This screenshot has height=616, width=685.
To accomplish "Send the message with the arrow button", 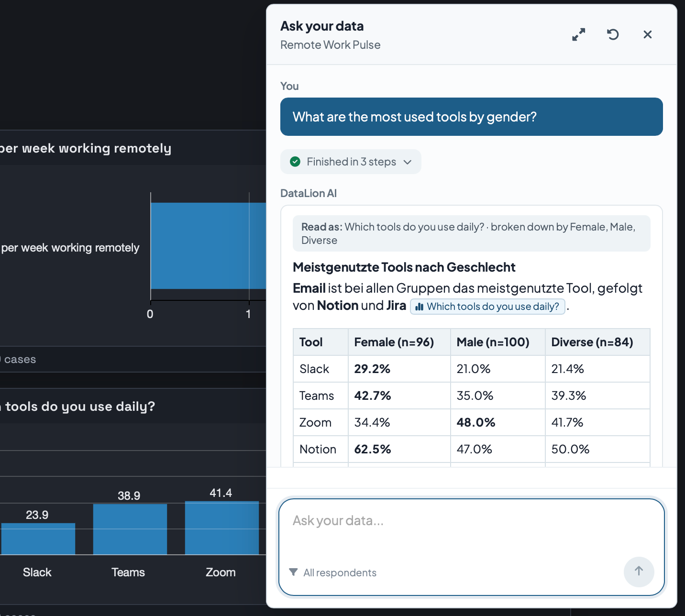I will pos(639,572).
